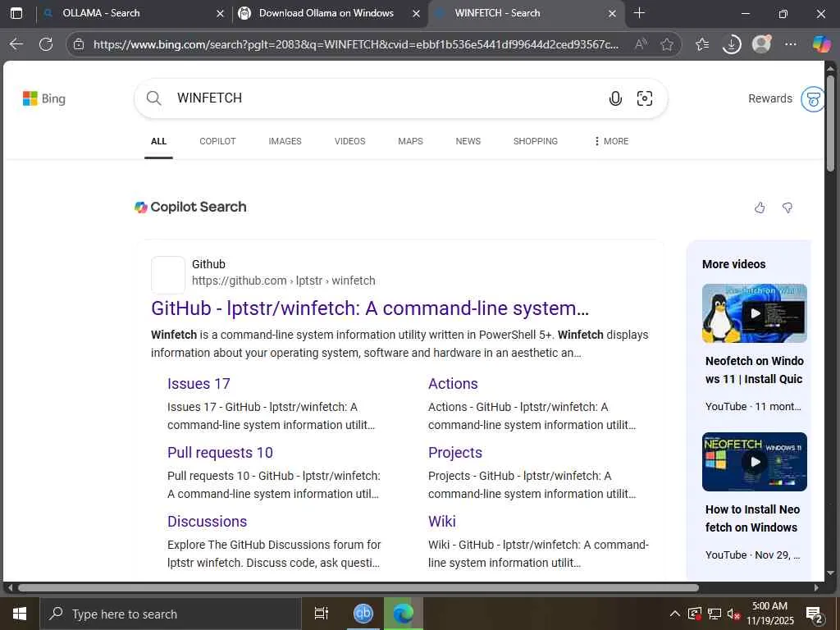Close the OLLAMA - Search tab
The image size is (840, 630).
[220, 14]
